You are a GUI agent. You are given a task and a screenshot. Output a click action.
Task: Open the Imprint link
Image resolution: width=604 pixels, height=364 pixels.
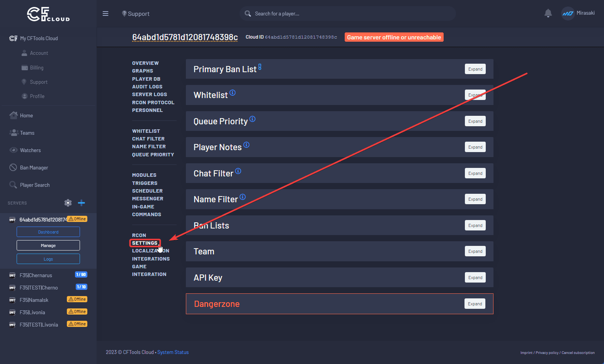click(x=526, y=353)
